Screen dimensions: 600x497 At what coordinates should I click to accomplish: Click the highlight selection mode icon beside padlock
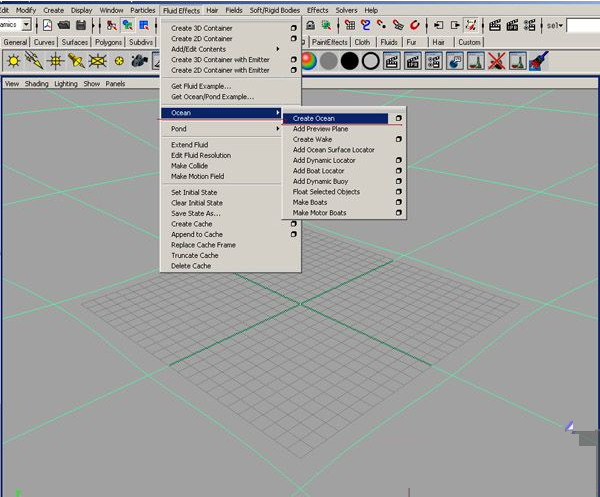[326, 25]
